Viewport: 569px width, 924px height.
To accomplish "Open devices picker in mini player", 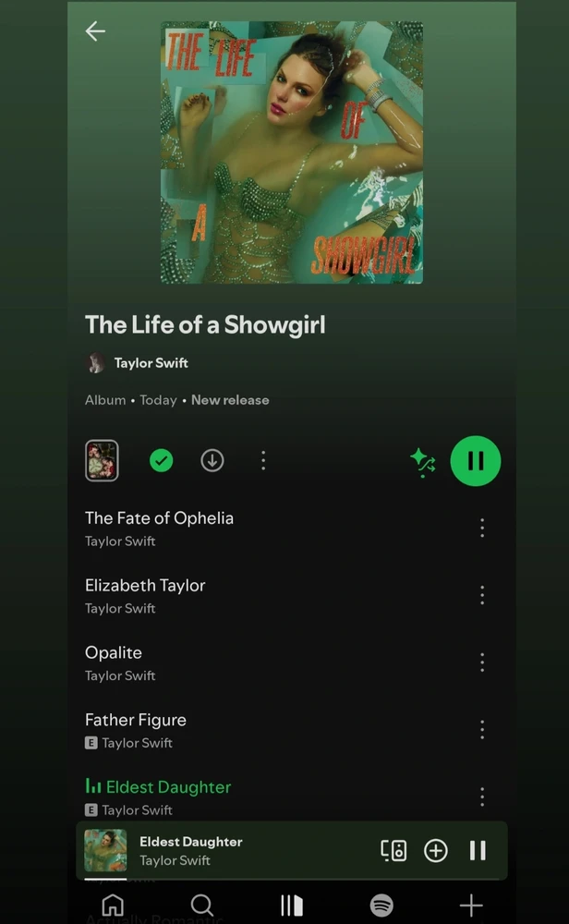I will coord(393,850).
